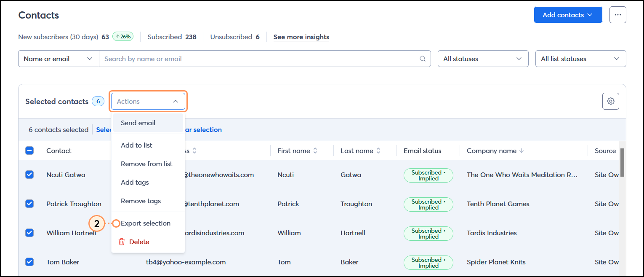Open the See more insights link
The width and height of the screenshot is (644, 277).
tap(301, 37)
